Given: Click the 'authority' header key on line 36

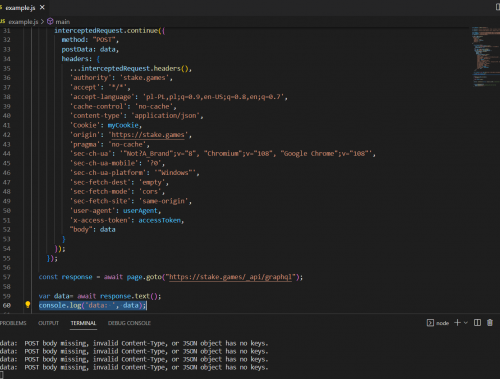Looking at the screenshot, I should (90, 78).
